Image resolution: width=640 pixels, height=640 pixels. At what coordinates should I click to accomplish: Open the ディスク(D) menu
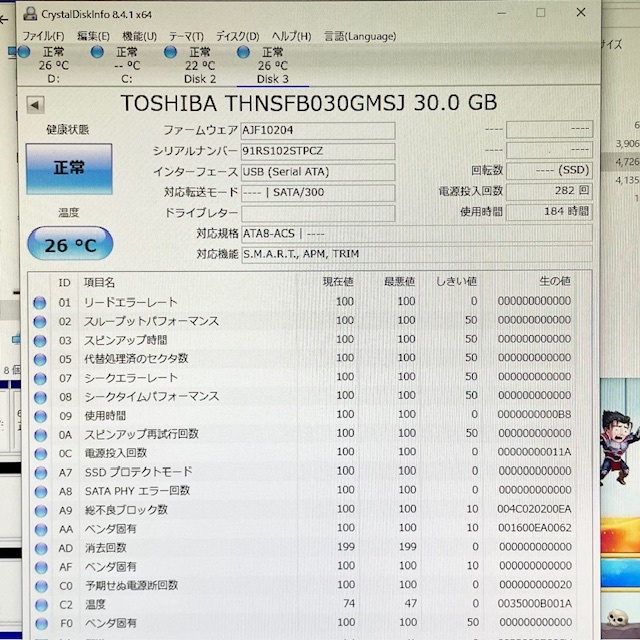pyautogui.click(x=237, y=36)
